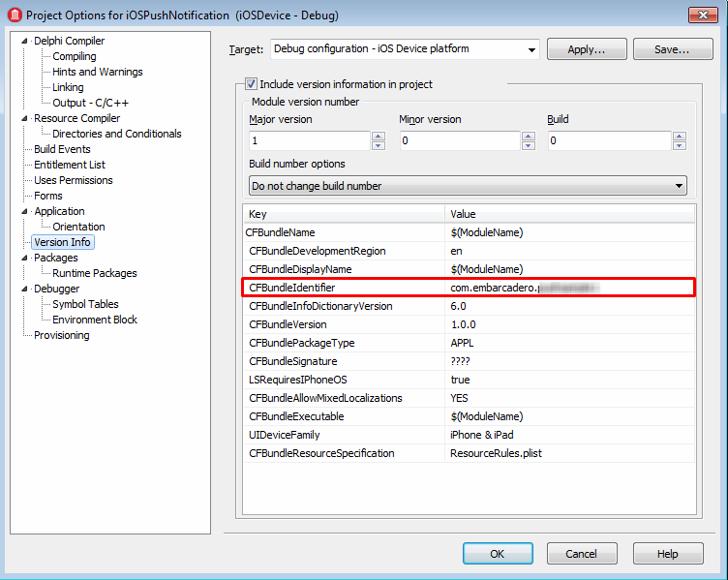Collapse the Delphi Compiler tree node
Viewport: 728px width, 580px height.
24,41
